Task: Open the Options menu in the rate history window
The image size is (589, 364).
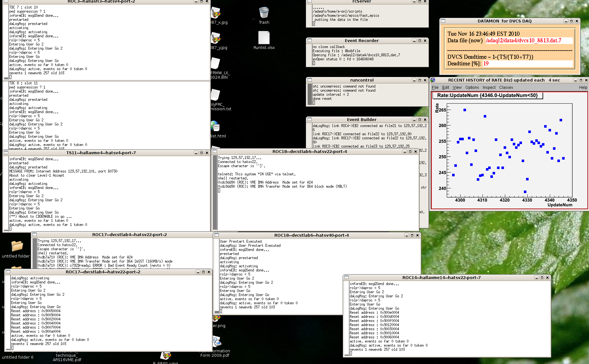Action: pyautogui.click(x=472, y=88)
